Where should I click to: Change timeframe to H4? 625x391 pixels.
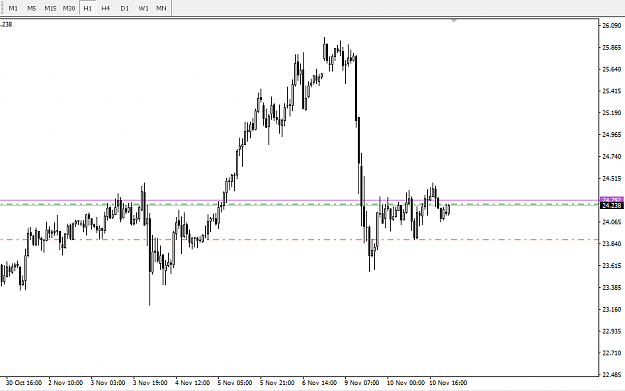coord(105,8)
